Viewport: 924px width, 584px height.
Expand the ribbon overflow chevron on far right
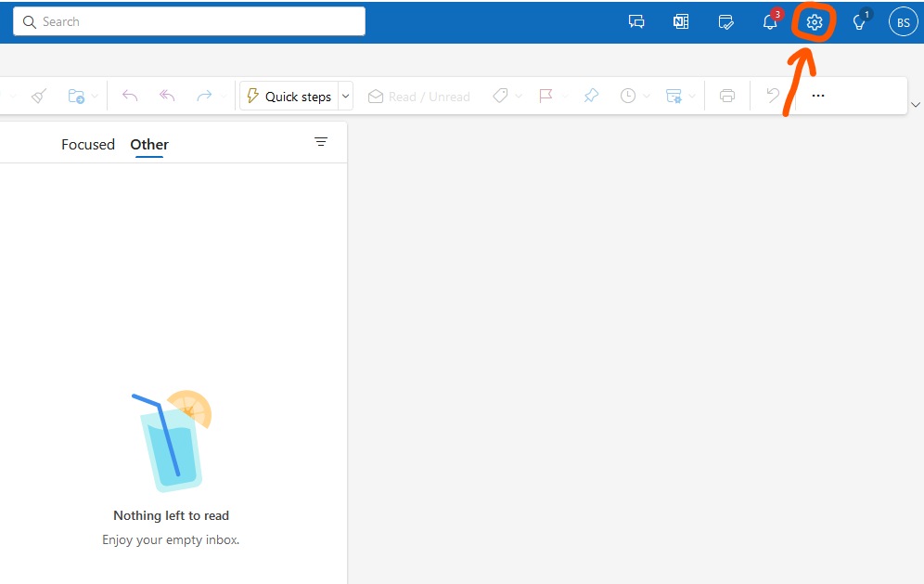(916, 104)
